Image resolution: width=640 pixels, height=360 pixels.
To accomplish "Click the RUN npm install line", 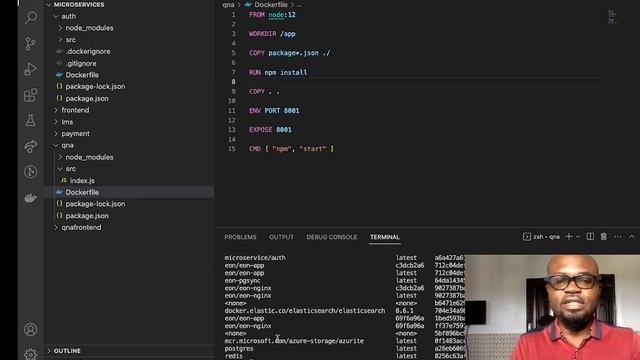I will 278,73.
